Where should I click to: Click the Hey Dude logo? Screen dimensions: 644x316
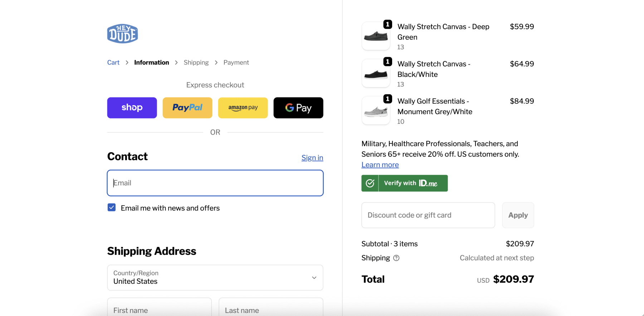(122, 34)
